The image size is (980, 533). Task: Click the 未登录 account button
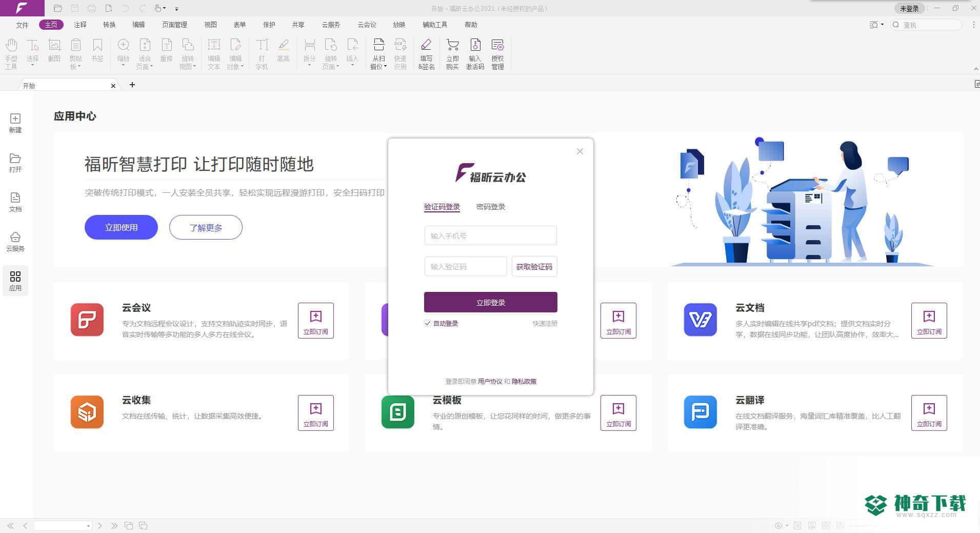(x=909, y=8)
